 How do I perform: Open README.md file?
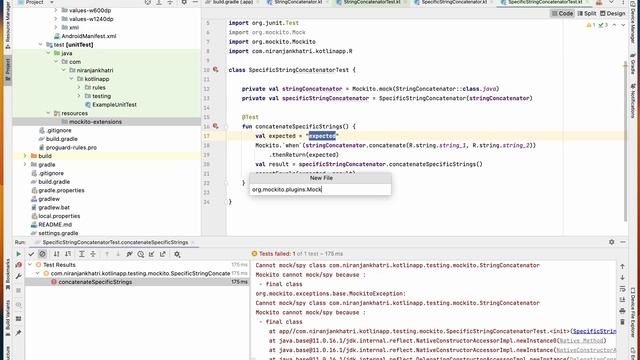coord(55,224)
